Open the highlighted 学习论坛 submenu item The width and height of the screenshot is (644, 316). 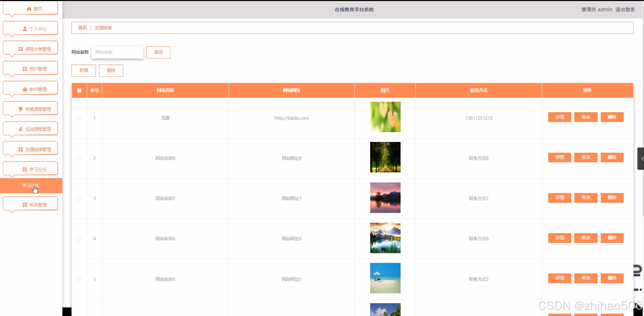30,186
